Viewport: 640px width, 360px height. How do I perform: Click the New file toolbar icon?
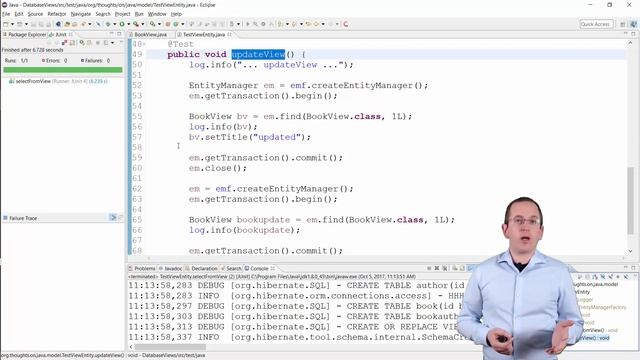coord(6,24)
